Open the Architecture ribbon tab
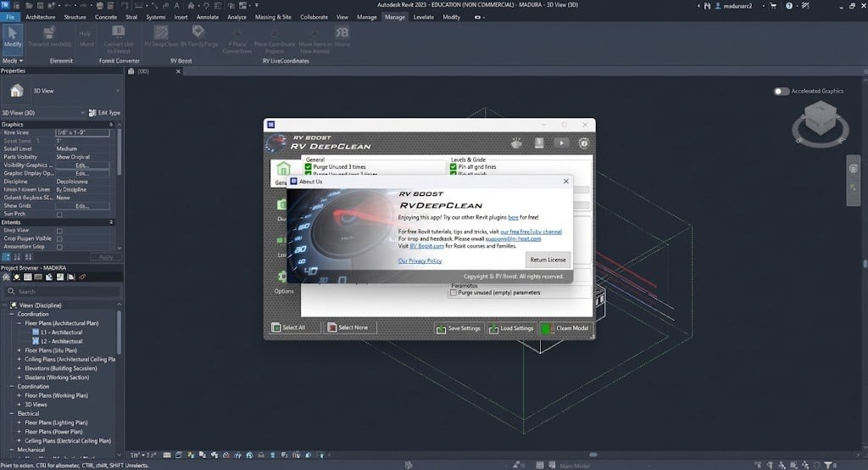The width and height of the screenshot is (868, 470). [41, 17]
